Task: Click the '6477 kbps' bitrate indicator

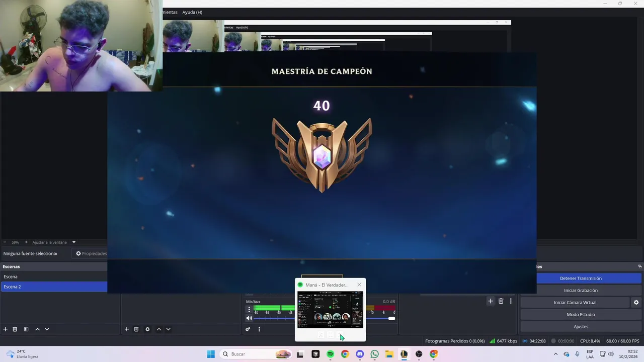Action: [503, 341]
